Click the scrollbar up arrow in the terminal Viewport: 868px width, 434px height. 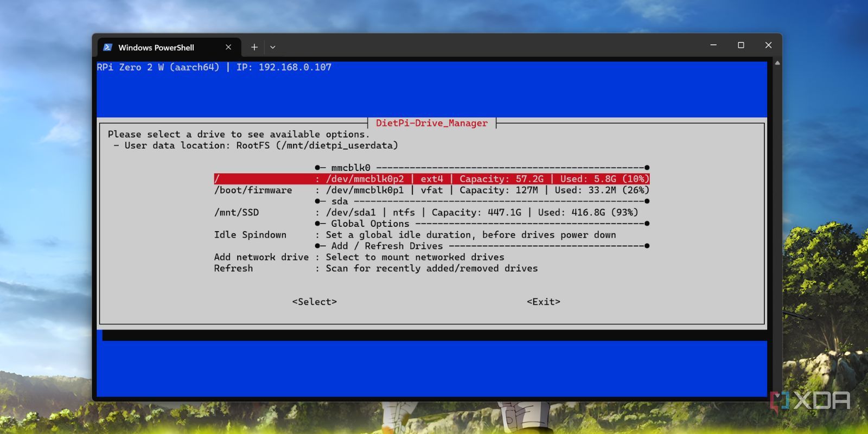[777, 63]
